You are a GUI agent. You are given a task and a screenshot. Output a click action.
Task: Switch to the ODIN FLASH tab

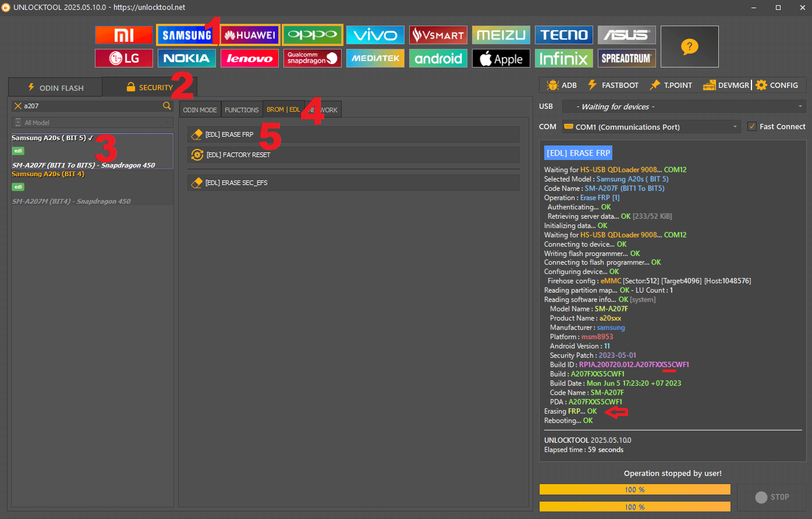[x=55, y=87]
